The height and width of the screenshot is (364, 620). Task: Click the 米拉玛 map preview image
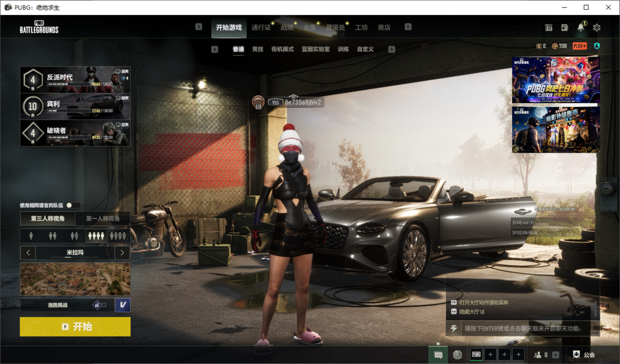[75, 279]
